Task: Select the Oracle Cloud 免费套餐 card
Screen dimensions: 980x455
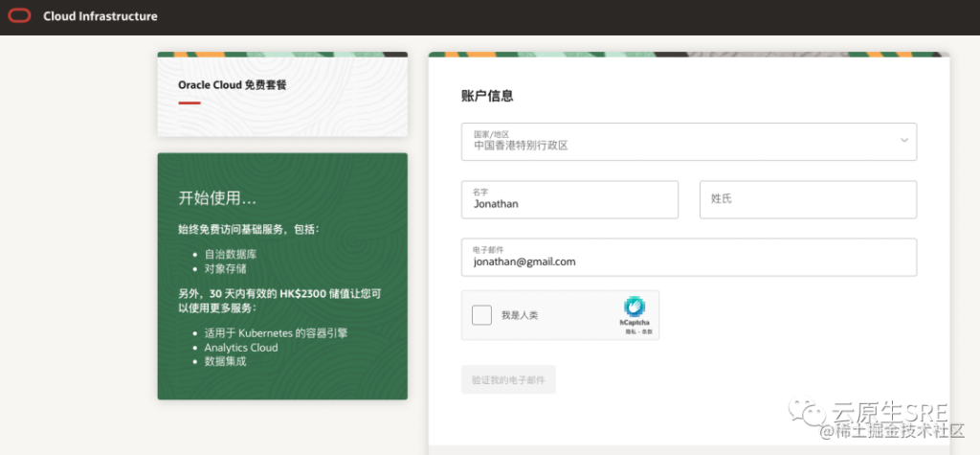Action: 282,93
